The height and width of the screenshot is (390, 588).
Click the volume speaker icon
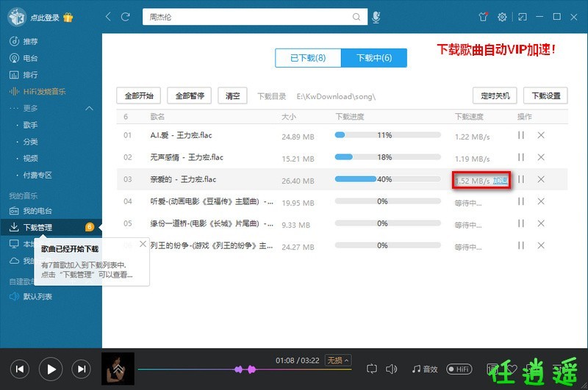[x=391, y=369]
